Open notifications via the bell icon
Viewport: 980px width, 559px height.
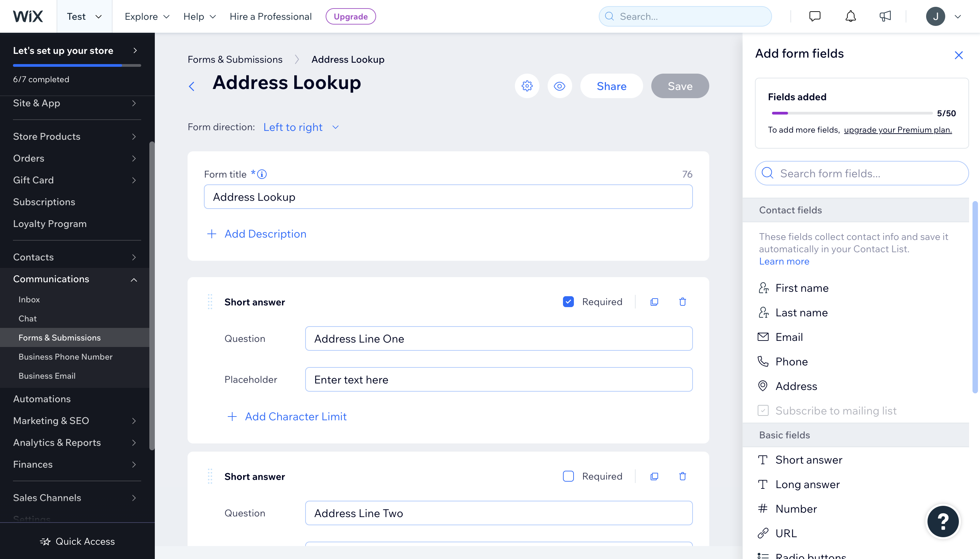pyautogui.click(x=850, y=16)
